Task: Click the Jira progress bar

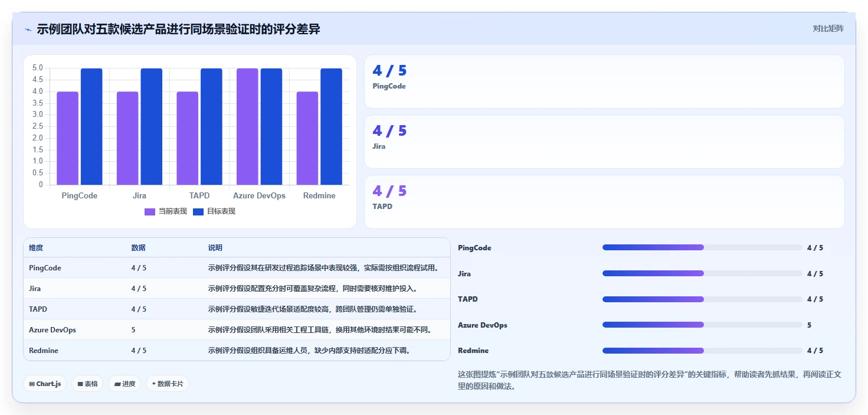Action: click(x=702, y=273)
